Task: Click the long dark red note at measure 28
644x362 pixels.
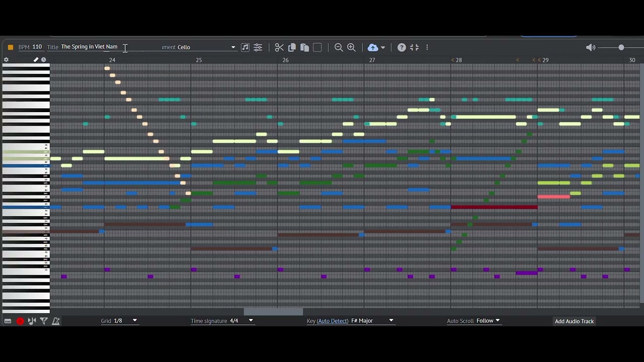Action: 494,207
